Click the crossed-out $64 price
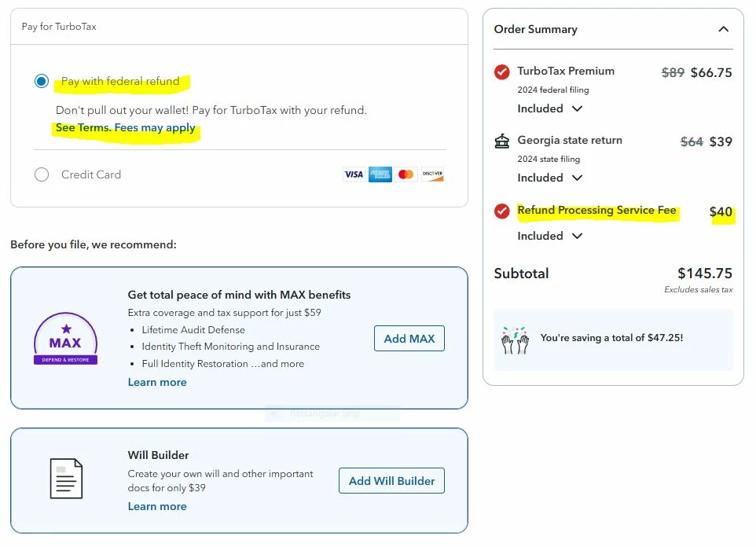 pos(692,141)
